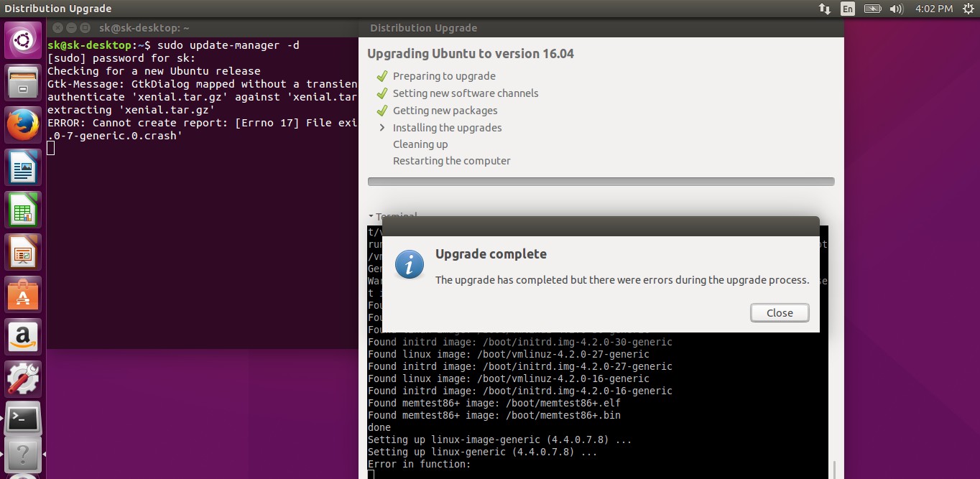Click the Distribution Upgrade window title bar
Image resolution: width=980 pixels, height=479 pixels.
coord(601,28)
